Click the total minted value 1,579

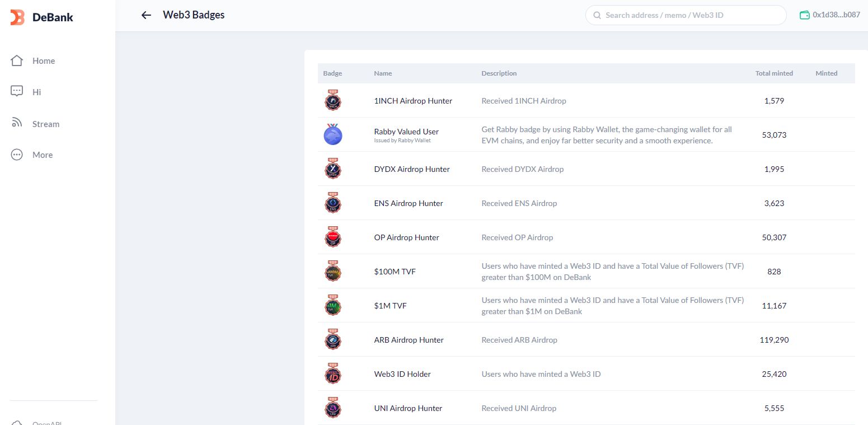(774, 101)
